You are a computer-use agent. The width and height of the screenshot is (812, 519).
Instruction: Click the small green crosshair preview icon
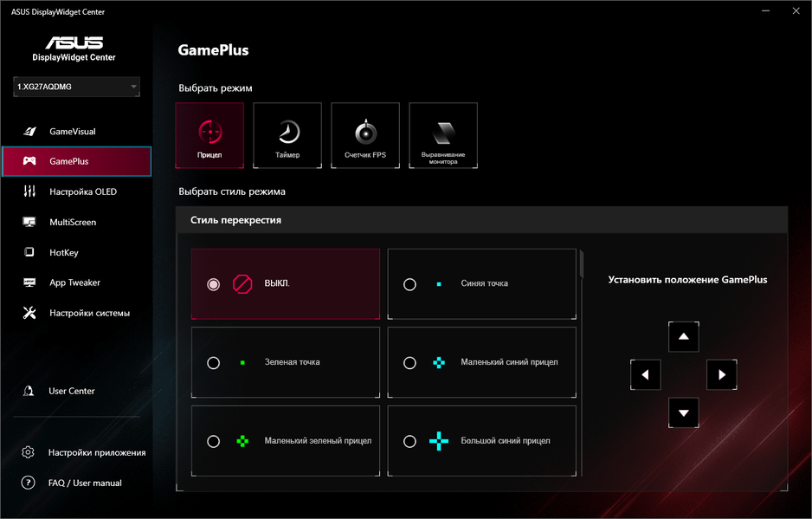(x=242, y=441)
